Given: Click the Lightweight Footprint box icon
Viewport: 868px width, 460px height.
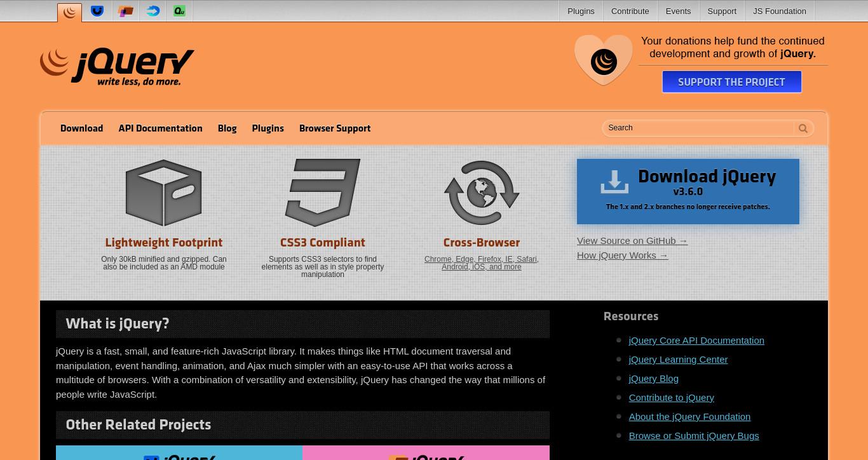Looking at the screenshot, I should pyautogui.click(x=164, y=193).
